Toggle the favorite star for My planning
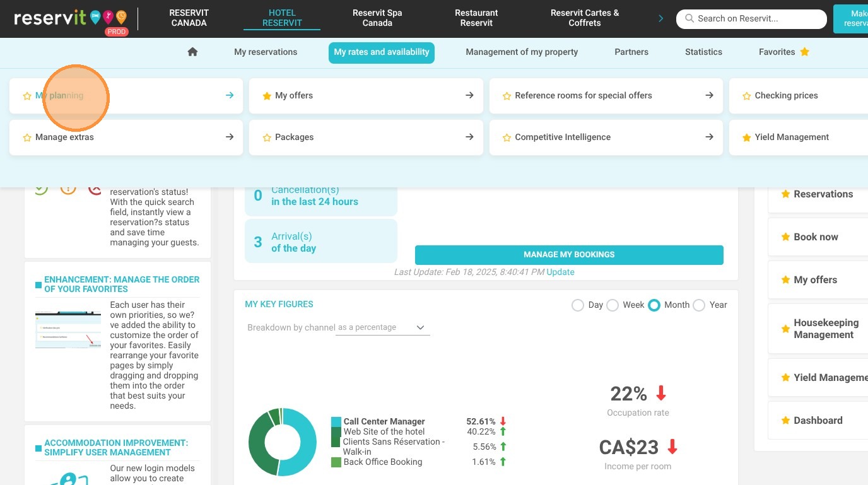Viewport: 868px width, 485px height. (x=27, y=96)
